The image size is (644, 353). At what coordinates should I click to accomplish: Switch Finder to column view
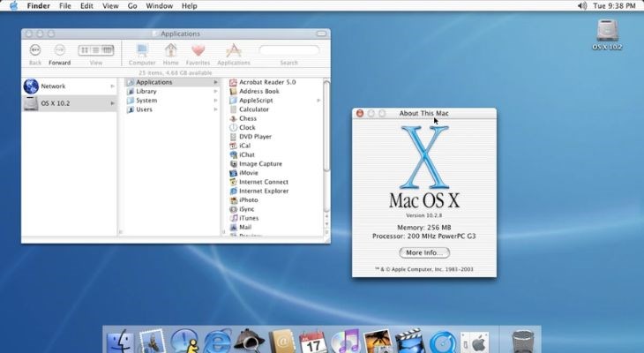(x=108, y=50)
